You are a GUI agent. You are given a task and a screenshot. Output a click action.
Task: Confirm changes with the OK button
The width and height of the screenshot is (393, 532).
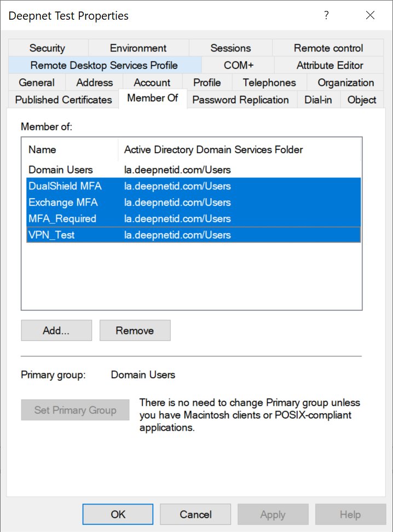click(x=118, y=514)
